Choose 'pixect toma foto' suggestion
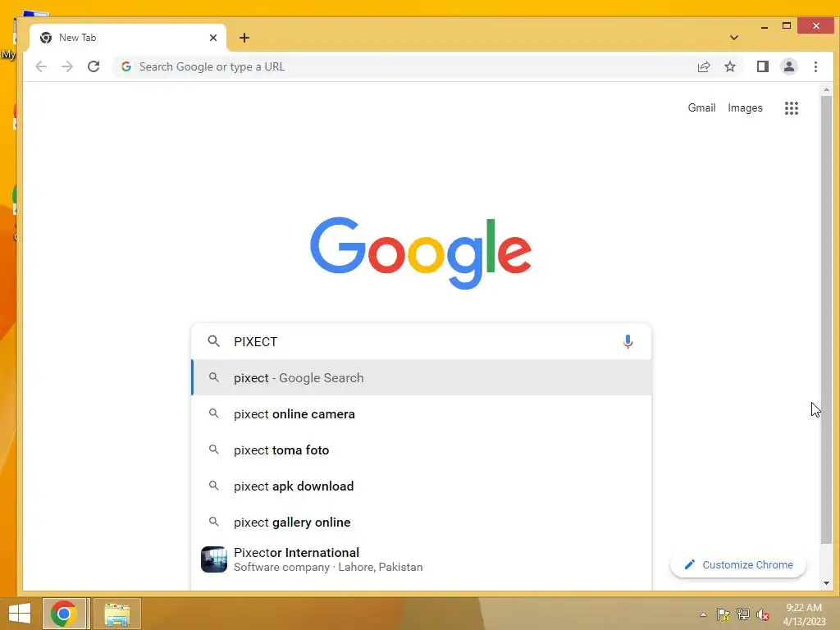 [422, 450]
